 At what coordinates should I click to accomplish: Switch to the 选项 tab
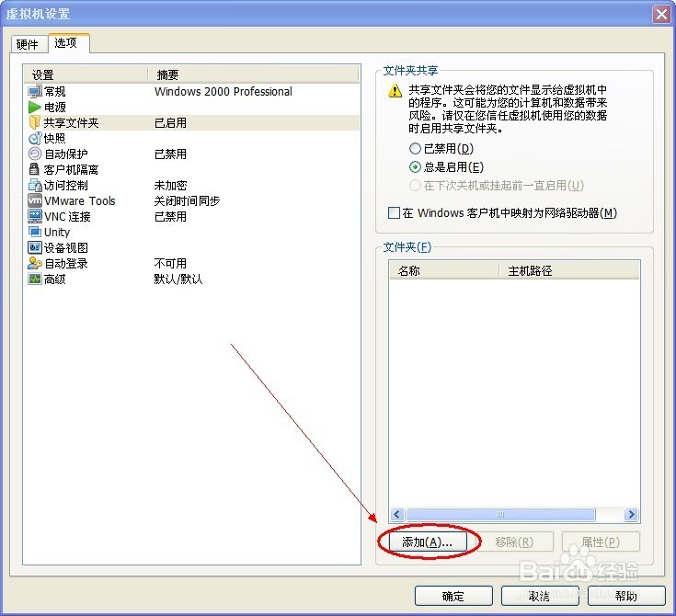tap(69, 42)
